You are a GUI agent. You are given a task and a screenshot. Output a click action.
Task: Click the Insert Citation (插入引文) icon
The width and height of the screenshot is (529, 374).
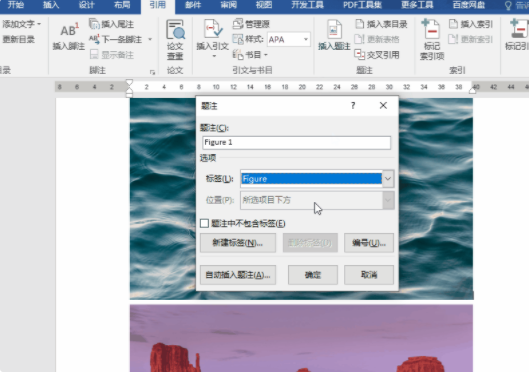click(x=212, y=30)
